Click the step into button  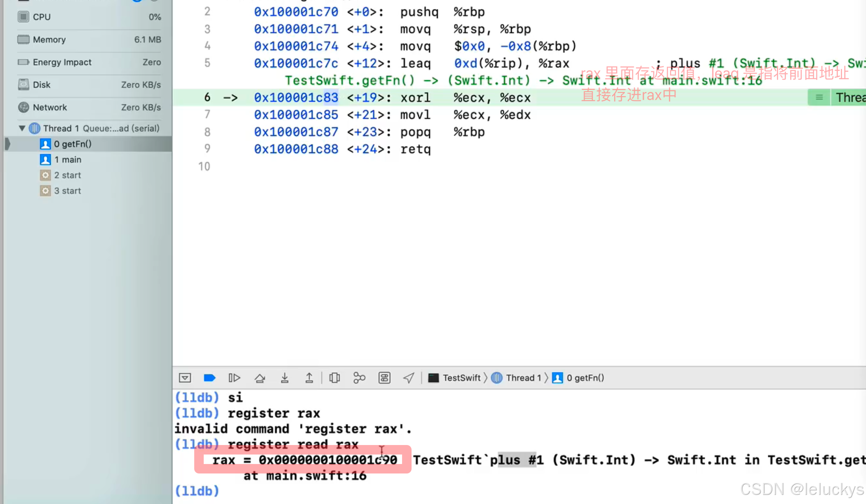[285, 378]
